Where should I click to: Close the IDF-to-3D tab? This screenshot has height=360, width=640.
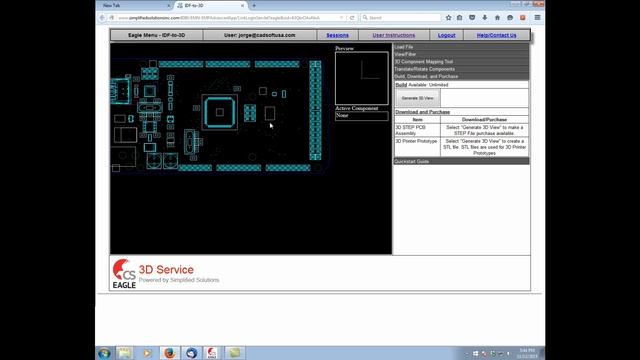pos(242,6)
